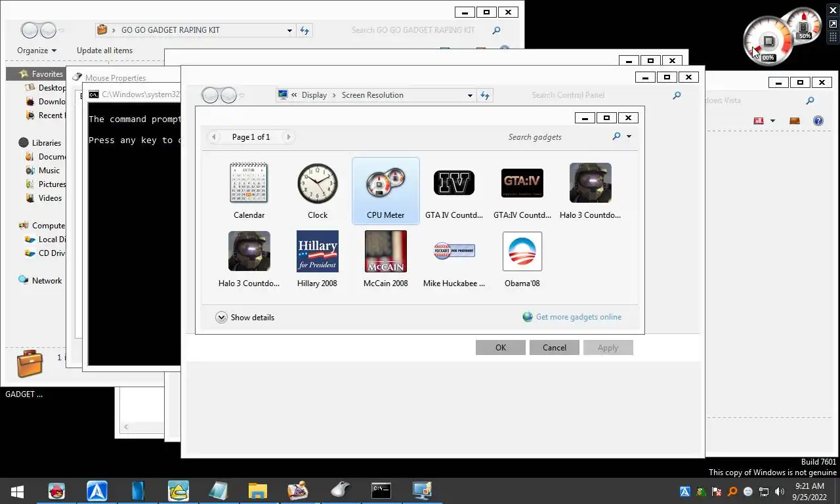This screenshot has height=504, width=840.
Task: Click Update all items in Explorer toolbar
Action: click(104, 51)
